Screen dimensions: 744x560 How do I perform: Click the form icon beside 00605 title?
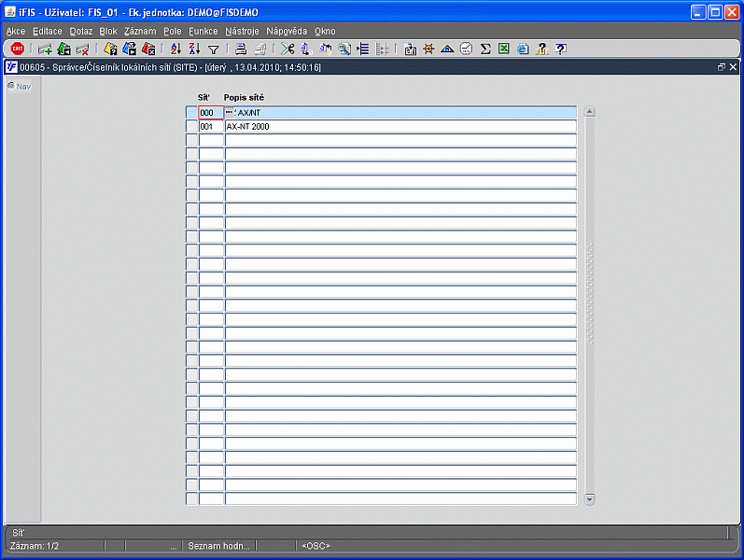[12, 67]
